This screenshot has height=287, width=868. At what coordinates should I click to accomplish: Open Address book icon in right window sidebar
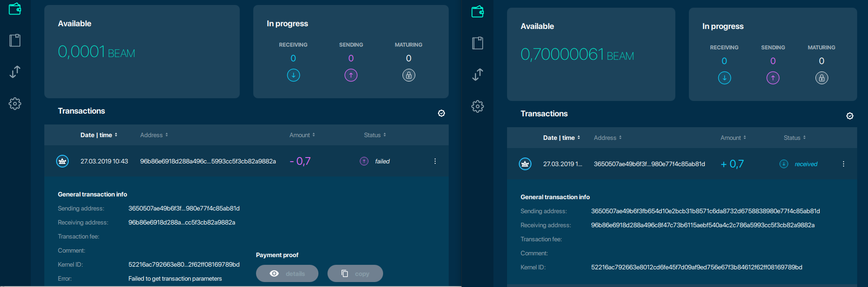click(x=478, y=43)
